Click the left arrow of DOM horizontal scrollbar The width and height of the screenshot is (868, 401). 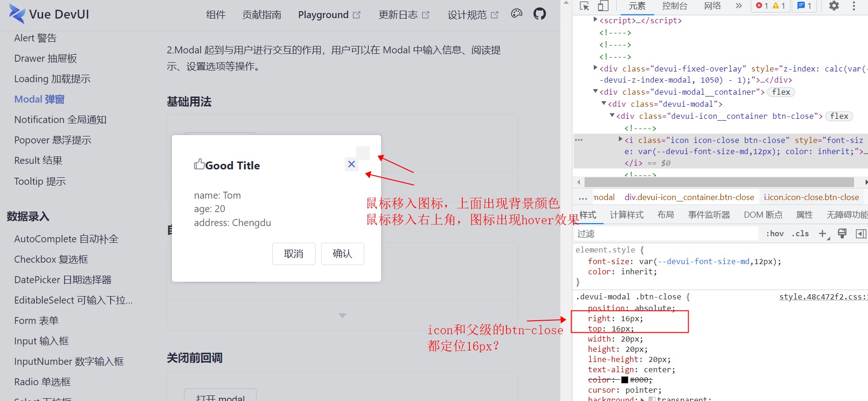pos(579,182)
